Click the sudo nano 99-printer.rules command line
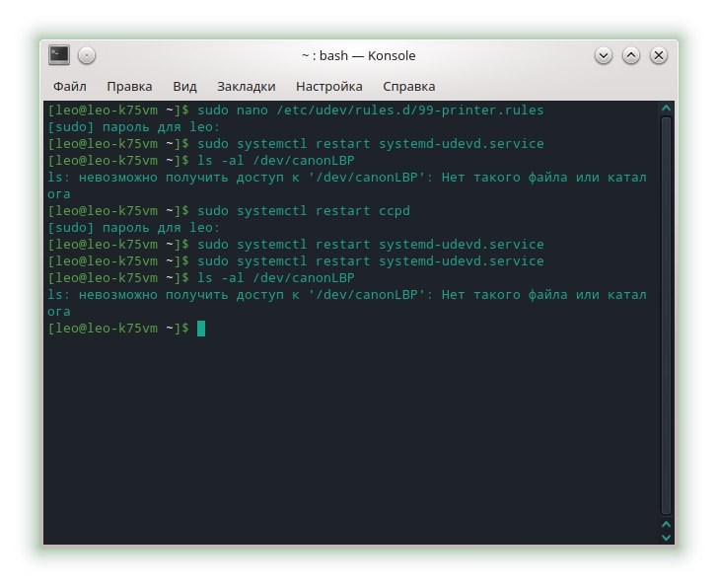The height and width of the screenshot is (588, 718). (295, 110)
